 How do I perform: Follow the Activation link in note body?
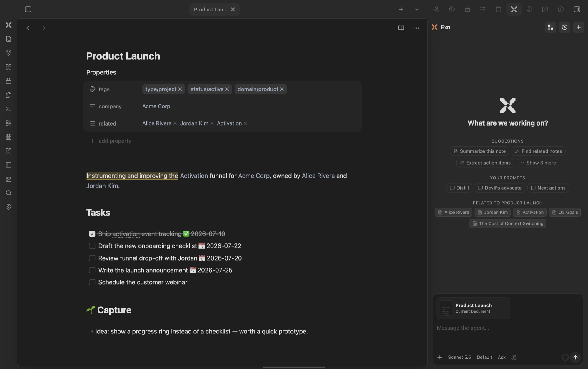[194, 176]
